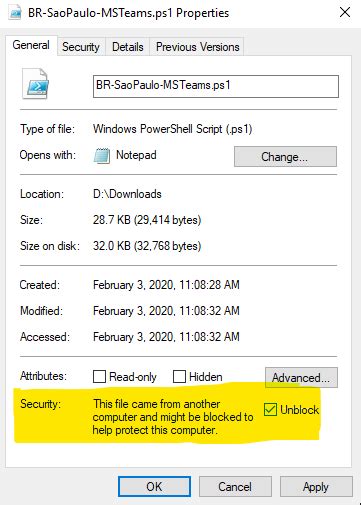Tick the Read-only attribute checkbox

pyautogui.click(x=99, y=377)
